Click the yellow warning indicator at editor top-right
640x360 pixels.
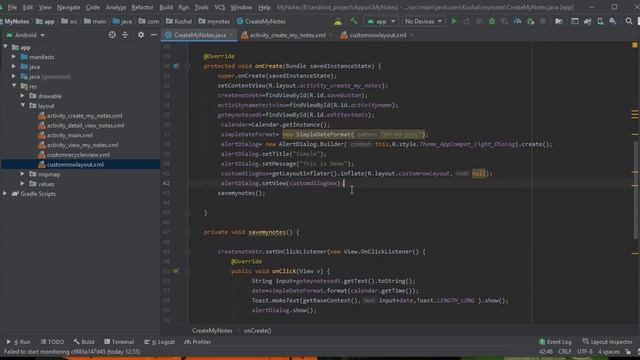click(x=635, y=45)
